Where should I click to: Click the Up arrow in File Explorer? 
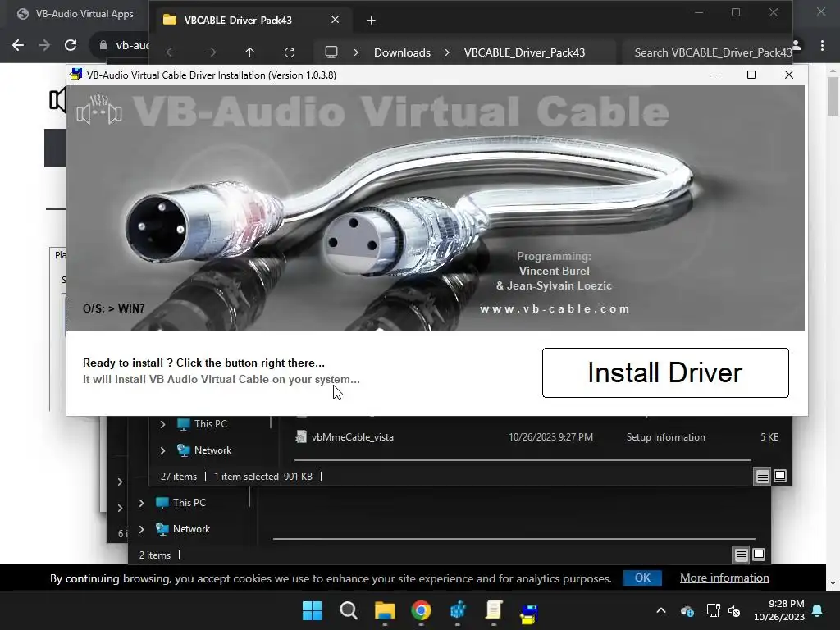pyautogui.click(x=249, y=52)
